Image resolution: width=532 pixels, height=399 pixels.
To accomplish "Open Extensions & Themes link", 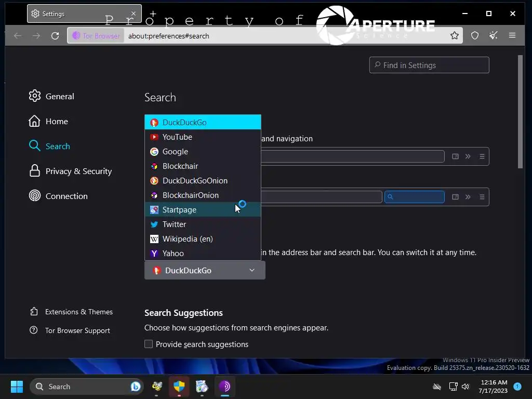I will (71, 312).
